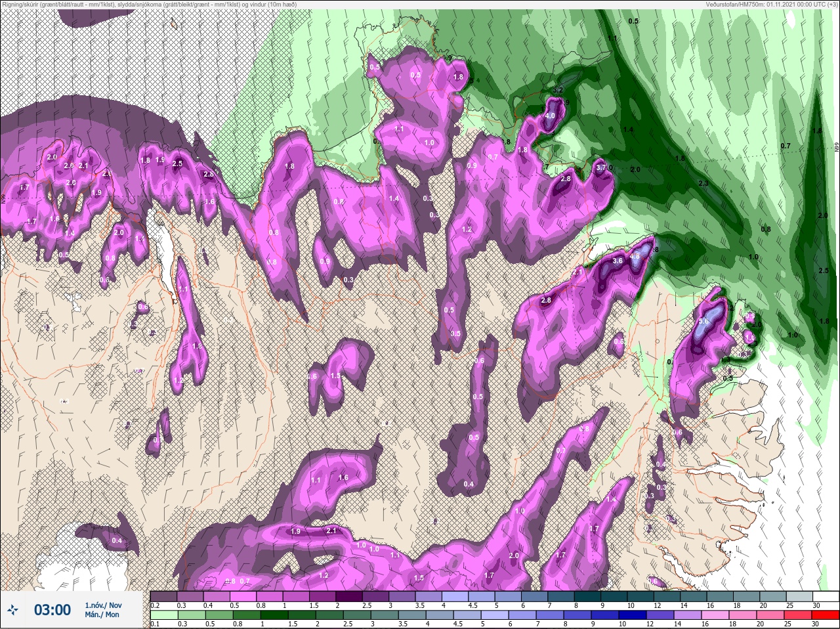Pick the first upper legend swatch at 0.2
The height and width of the screenshot is (629, 840).
point(163,596)
